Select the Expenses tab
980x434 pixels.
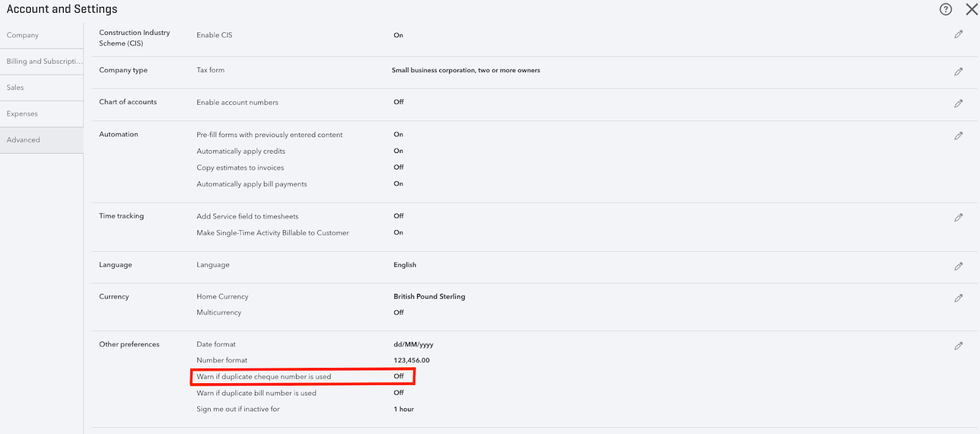coord(22,114)
